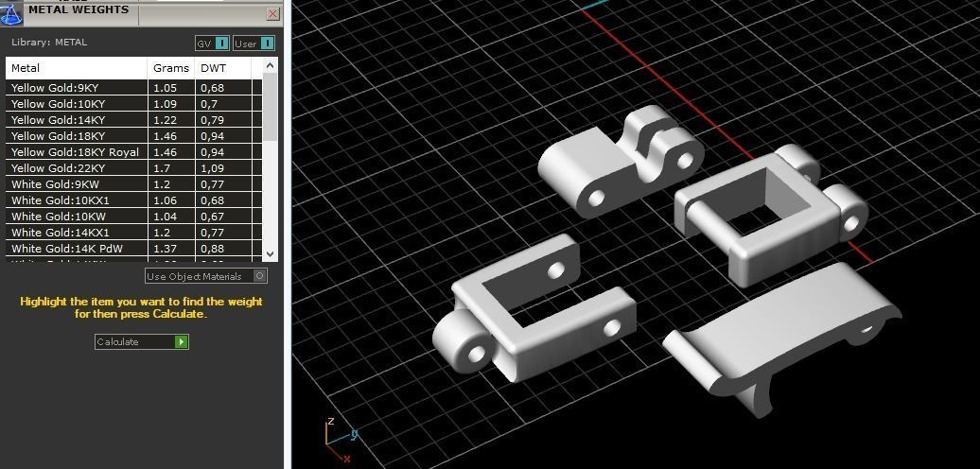The width and height of the screenshot is (980, 469).
Task: Click the metal list scroll down arrow
Action: [x=270, y=253]
